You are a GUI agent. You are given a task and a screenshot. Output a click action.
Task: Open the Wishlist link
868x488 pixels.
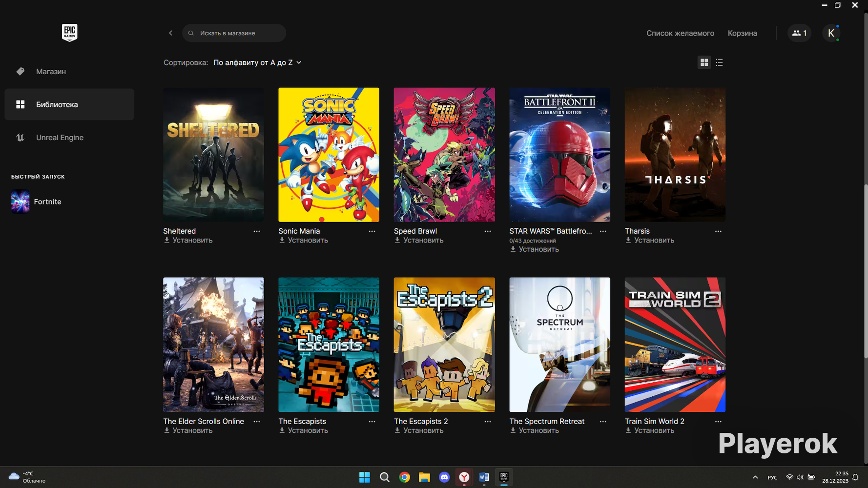point(680,33)
